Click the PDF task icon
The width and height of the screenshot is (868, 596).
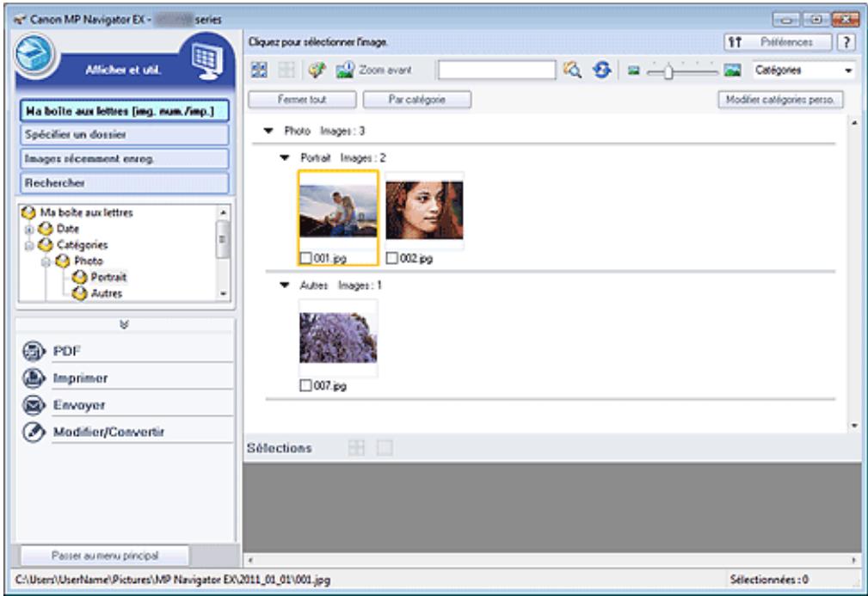click(34, 350)
